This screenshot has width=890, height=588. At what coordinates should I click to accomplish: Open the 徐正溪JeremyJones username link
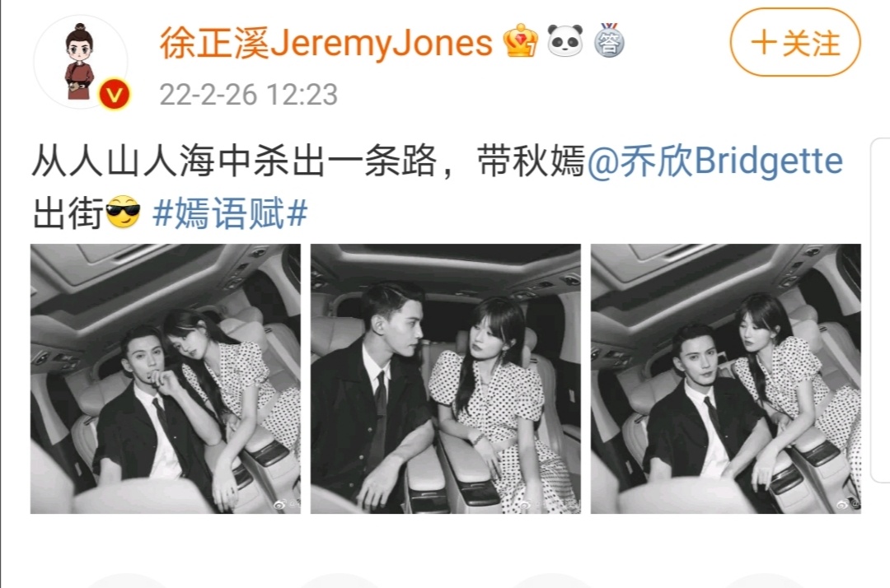pos(326,43)
